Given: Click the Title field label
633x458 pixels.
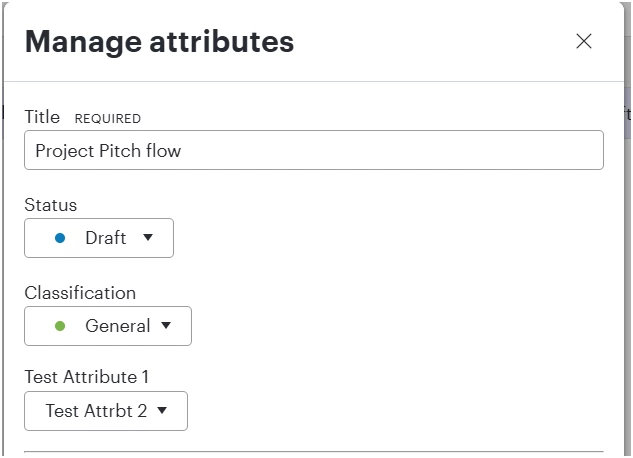Looking at the screenshot, I should click(x=42, y=117).
